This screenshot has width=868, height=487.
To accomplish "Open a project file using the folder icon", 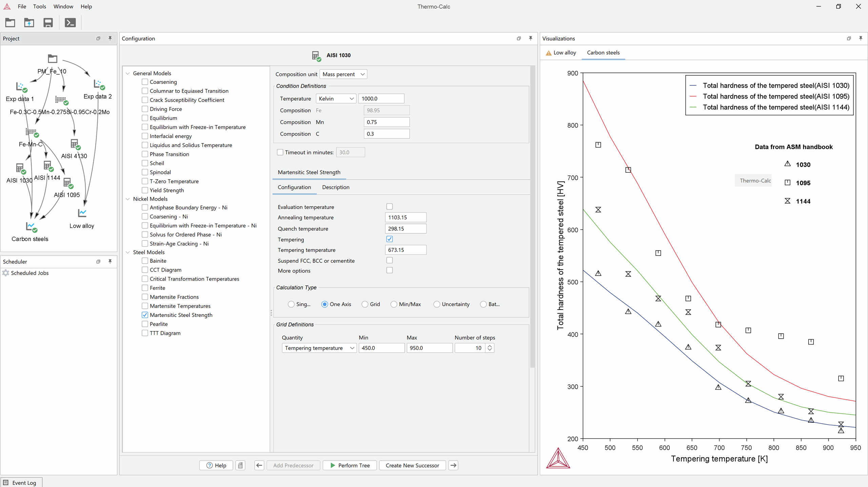I will pyautogui.click(x=10, y=22).
